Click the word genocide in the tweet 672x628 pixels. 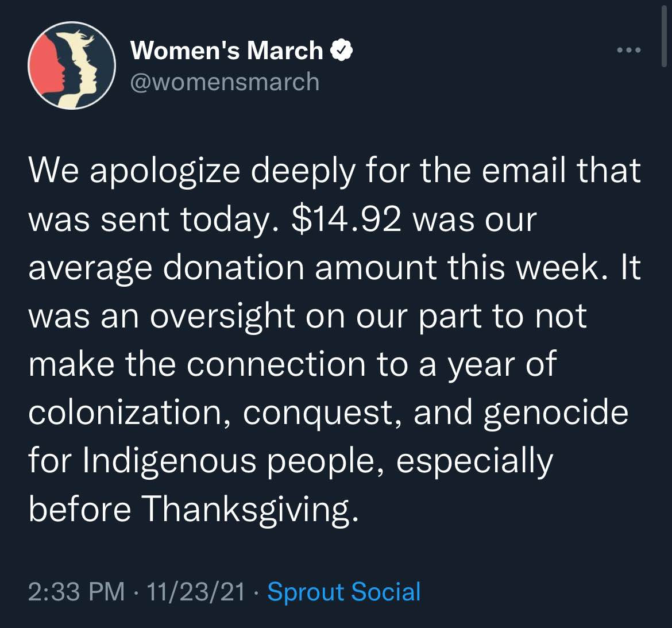pos(556,413)
